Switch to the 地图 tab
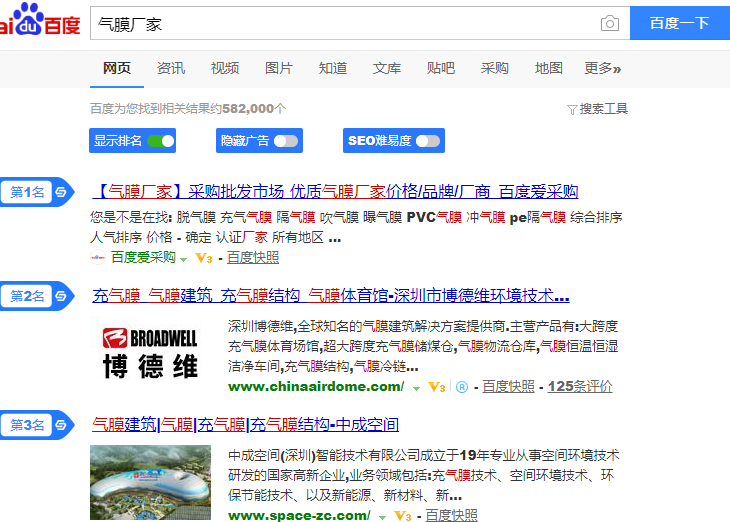Viewport: 730px width, 522px height. point(549,68)
